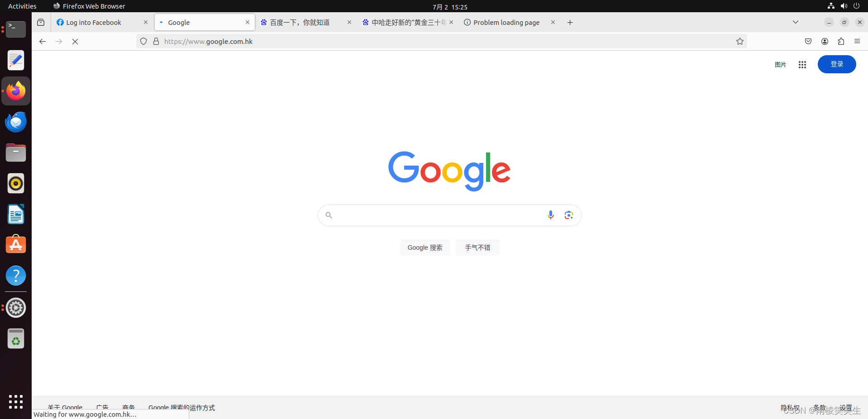868x419 pixels.
Task: Open the 图片 images link
Action: (x=780, y=64)
